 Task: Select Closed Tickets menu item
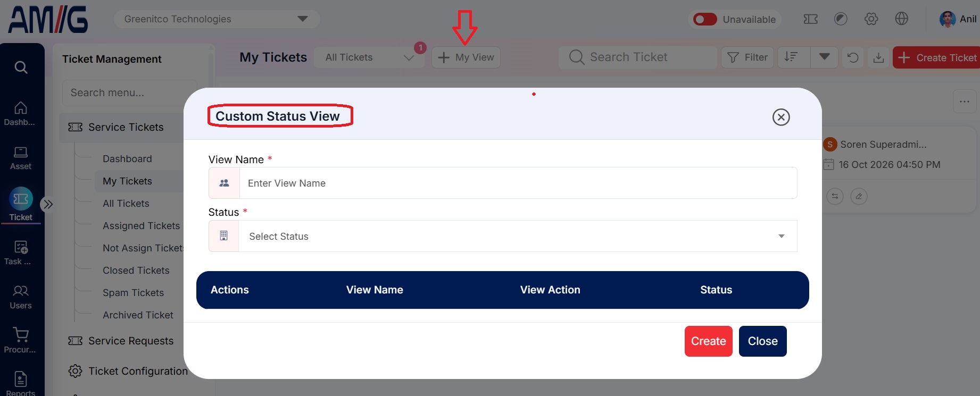(x=136, y=271)
